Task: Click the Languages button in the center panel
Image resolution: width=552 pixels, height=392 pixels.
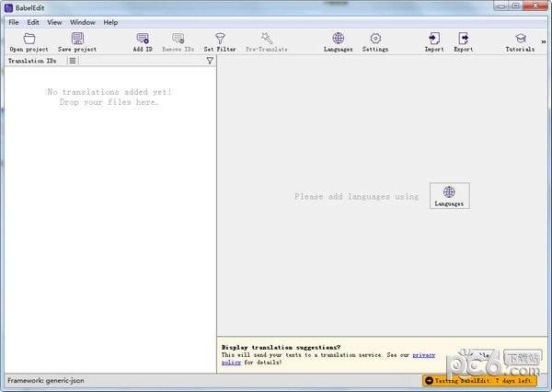Action: point(449,195)
